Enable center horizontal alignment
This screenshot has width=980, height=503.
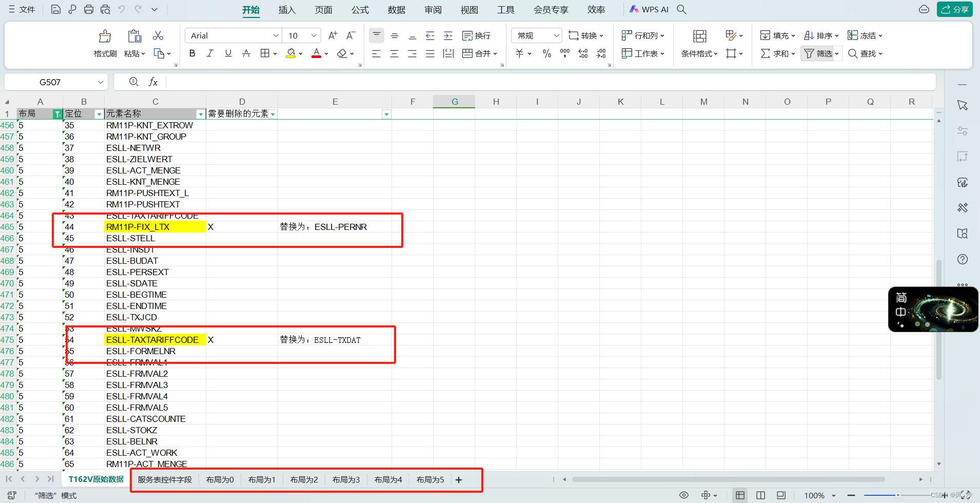pos(394,53)
